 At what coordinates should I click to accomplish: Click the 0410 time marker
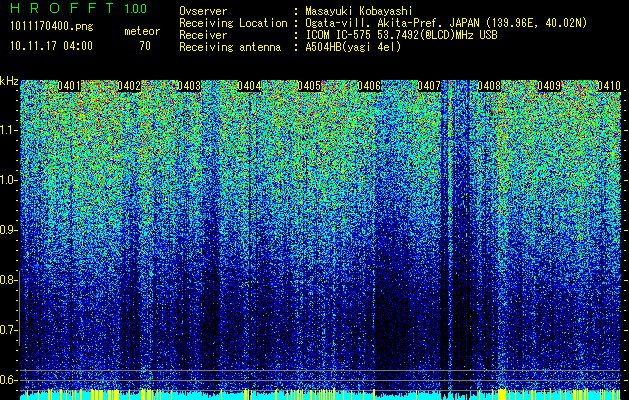(x=609, y=86)
